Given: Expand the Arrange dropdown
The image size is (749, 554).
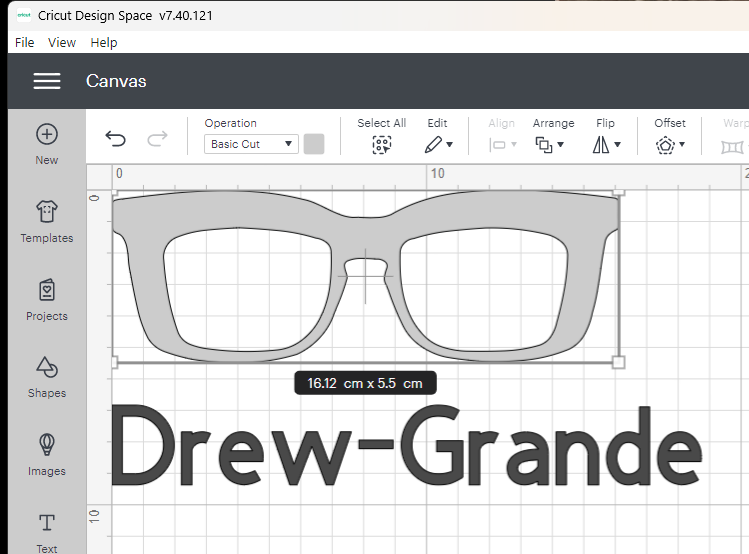Looking at the screenshot, I should click(550, 145).
